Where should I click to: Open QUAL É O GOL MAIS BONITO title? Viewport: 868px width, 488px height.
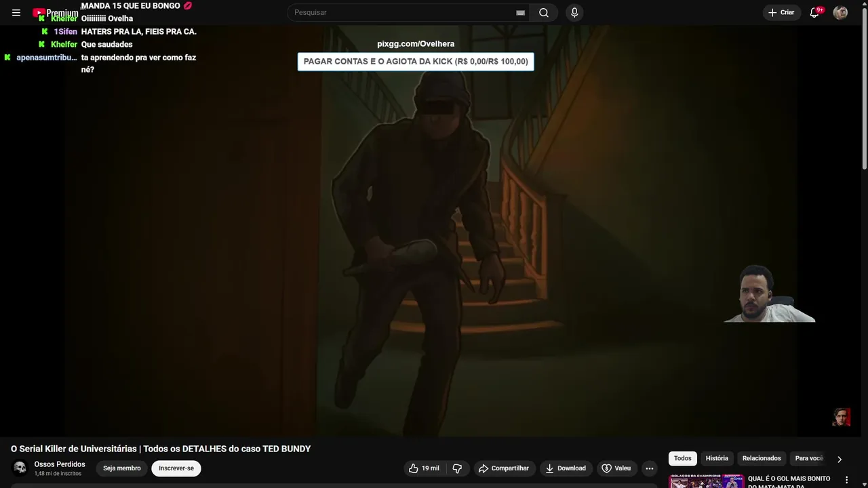tap(789, 482)
